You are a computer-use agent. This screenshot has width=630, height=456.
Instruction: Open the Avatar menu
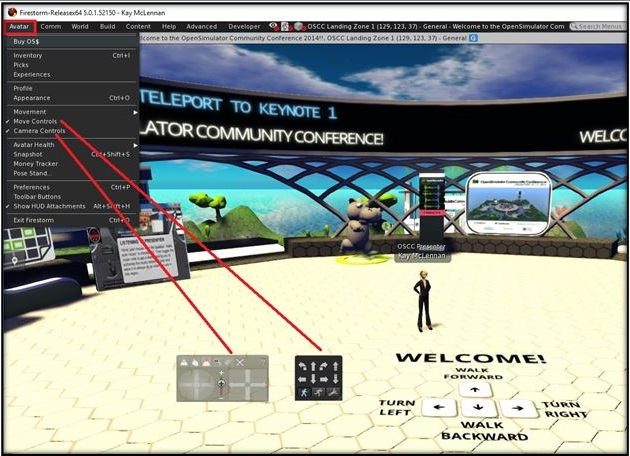[19, 27]
